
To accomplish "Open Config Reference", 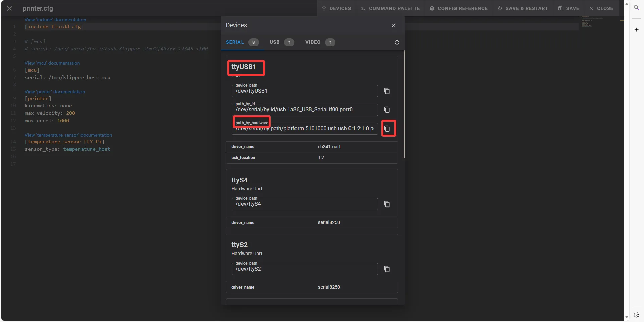I will point(459,8).
